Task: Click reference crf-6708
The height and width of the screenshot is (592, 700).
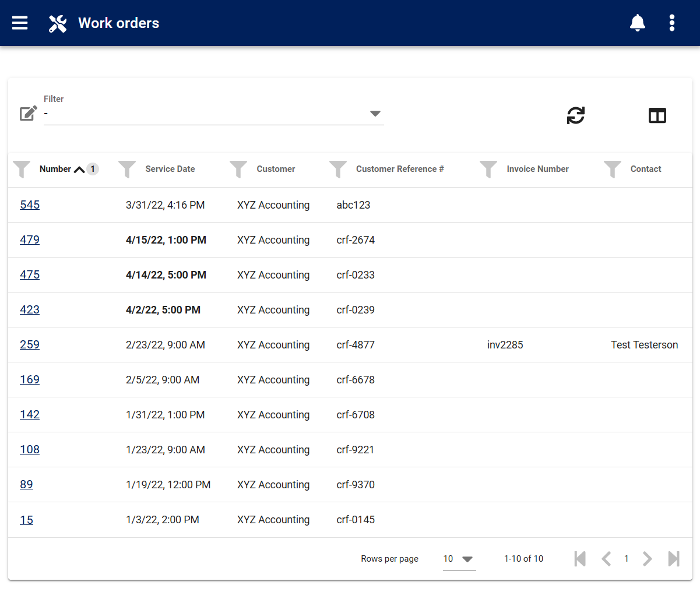Action: (x=356, y=414)
